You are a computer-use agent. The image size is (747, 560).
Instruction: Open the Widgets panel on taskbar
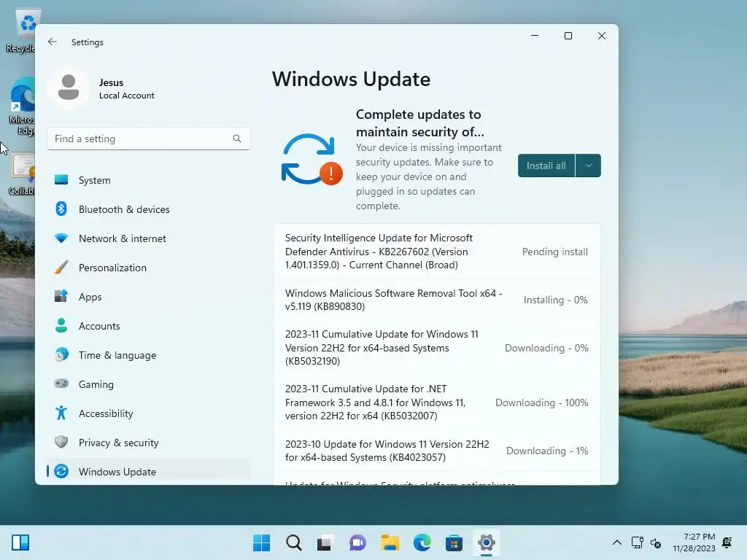click(20, 542)
